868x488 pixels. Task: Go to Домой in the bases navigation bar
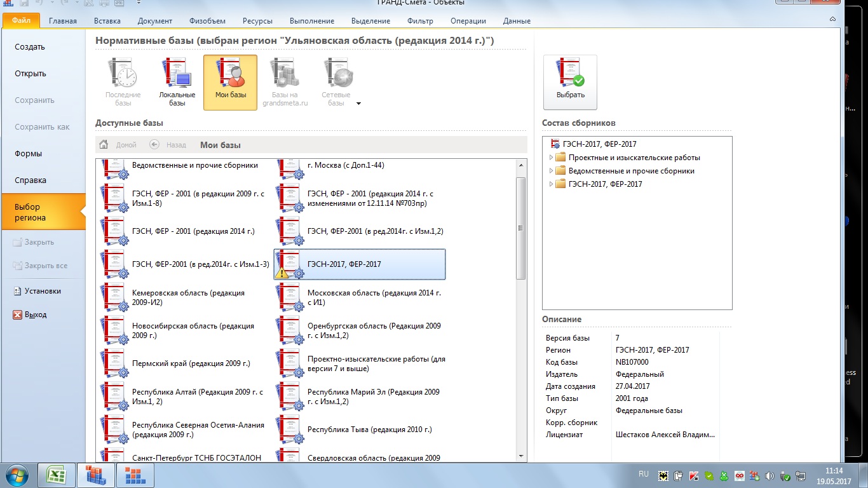click(x=118, y=145)
